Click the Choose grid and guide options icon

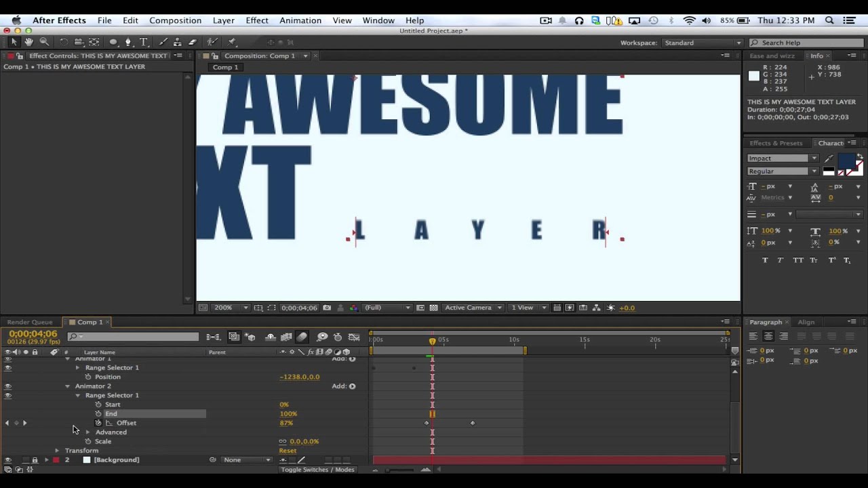click(258, 308)
